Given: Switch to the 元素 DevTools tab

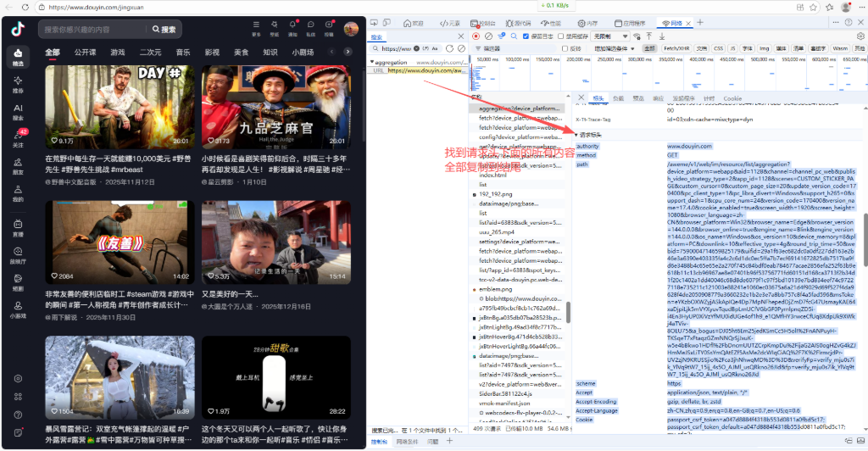Looking at the screenshot, I should click(x=450, y=23).
